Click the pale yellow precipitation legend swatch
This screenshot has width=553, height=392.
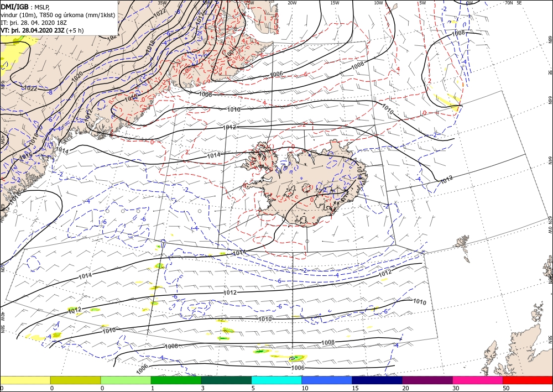(x=25, y=380)
